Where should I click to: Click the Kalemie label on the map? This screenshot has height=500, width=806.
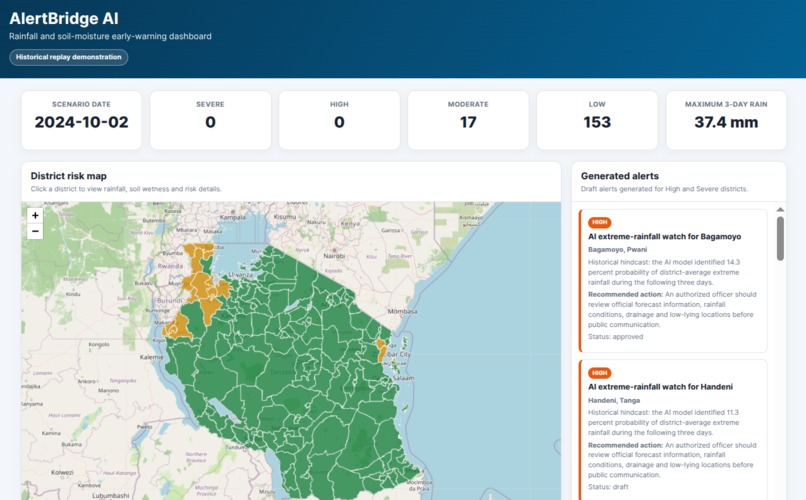pyautogui.click(x=152, y=357)
